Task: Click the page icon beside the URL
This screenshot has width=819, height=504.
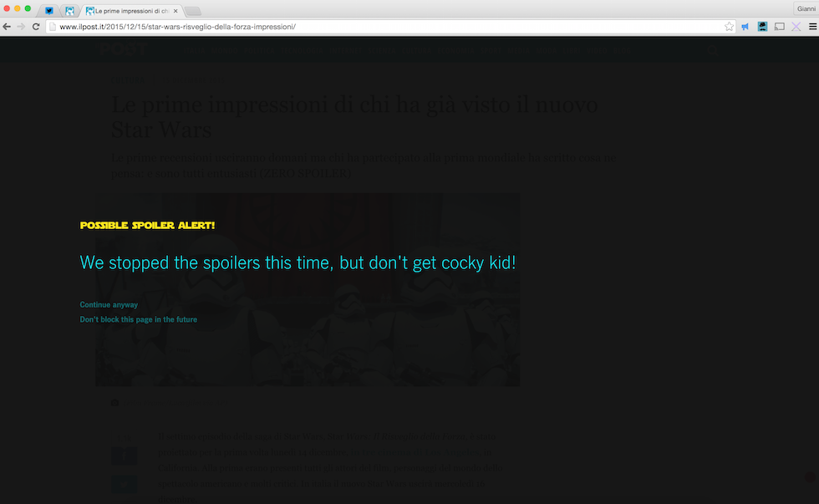Action: point(52,27)
